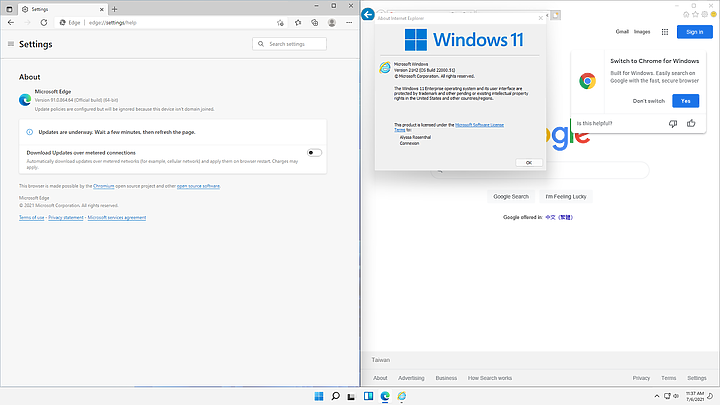
Task: Open Advertising link in Google footer
Action: [411, 378]
